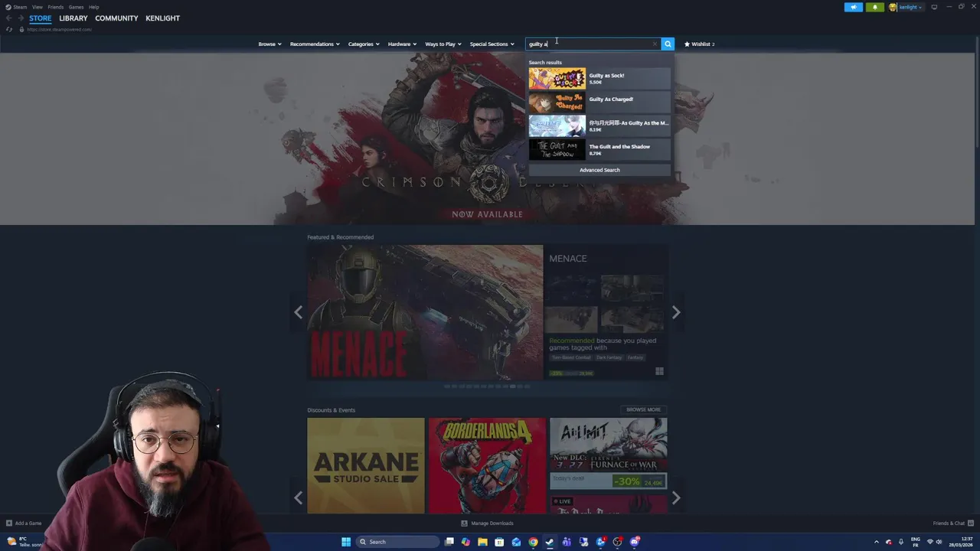Screen dimensions: 980x551
Task: Open the green notifications bell
Action: point(875,7)
